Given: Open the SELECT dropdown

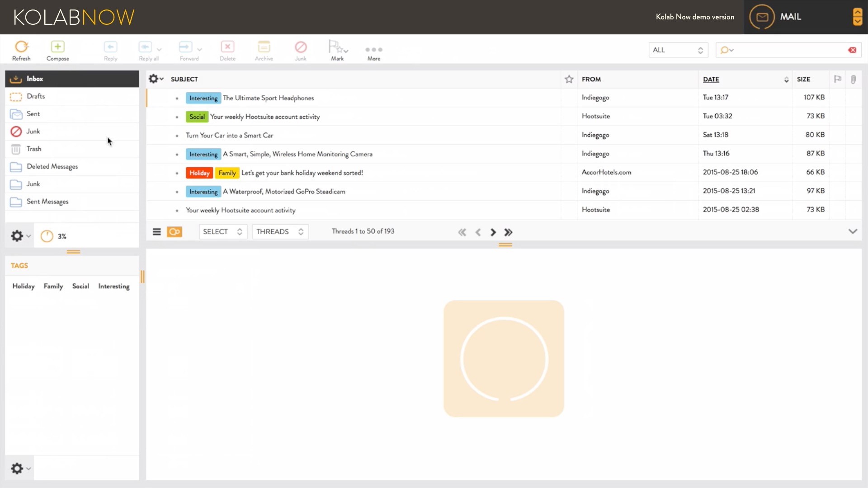Looking at the screenshot, I should pyautogui.click(x=222, y=232).
